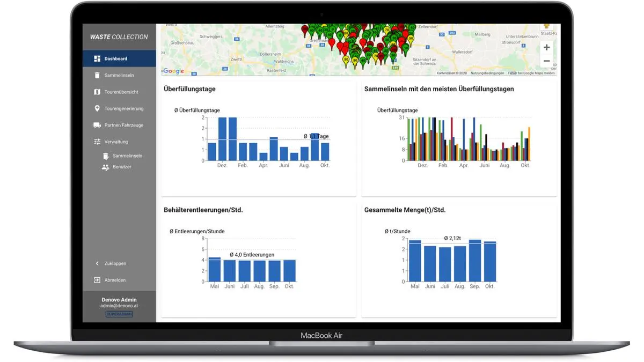Click the Nutzungsbedingungen link on the map
The height and width of the screenshot is (362, 644).
pyautogui.click(x=487, y=73)
